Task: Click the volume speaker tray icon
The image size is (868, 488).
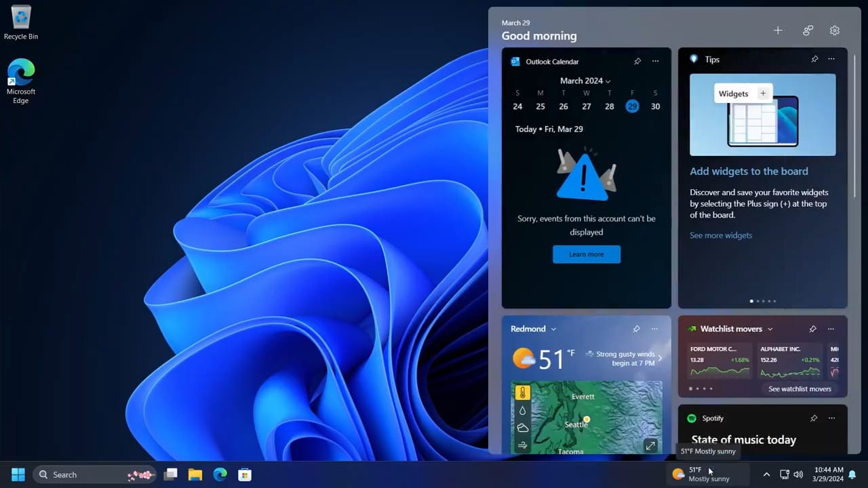Action: [798, 474]
